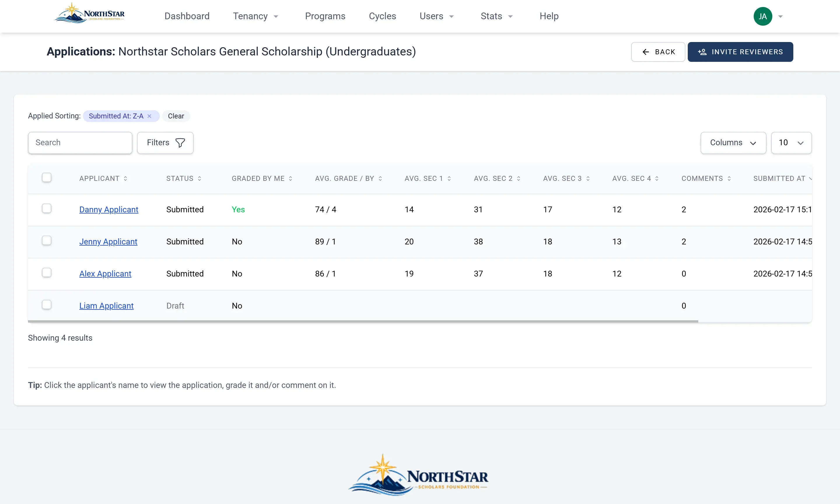Screen dimensions: 840x504
Task: Click the 89 / 1 average grade
Action: [325, 242]
